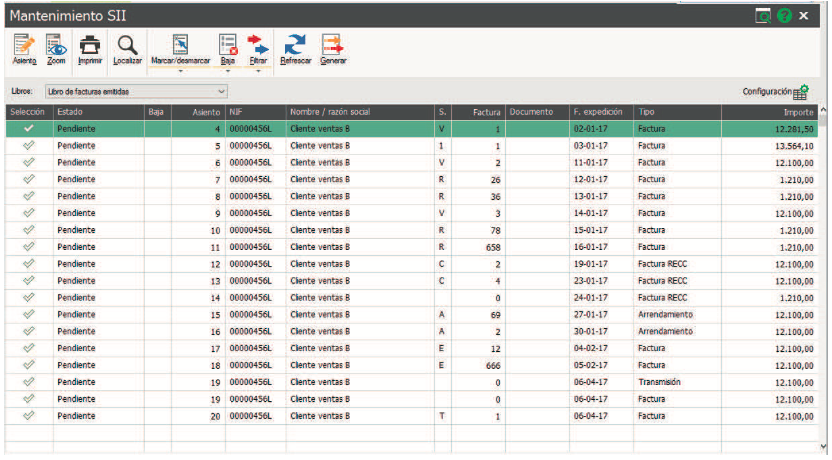832x460 pixels.
Task: Open the Libros combo box
Action: pyautogui.click(x=136, y=91)
